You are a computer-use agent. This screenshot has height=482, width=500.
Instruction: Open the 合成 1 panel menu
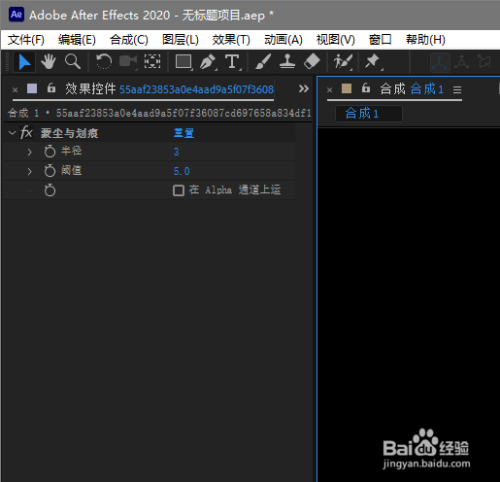click(x=457, y=90)
